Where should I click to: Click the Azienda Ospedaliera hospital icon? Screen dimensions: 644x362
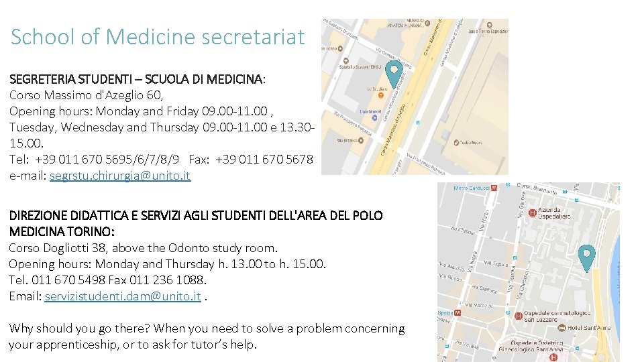[533, 213]
